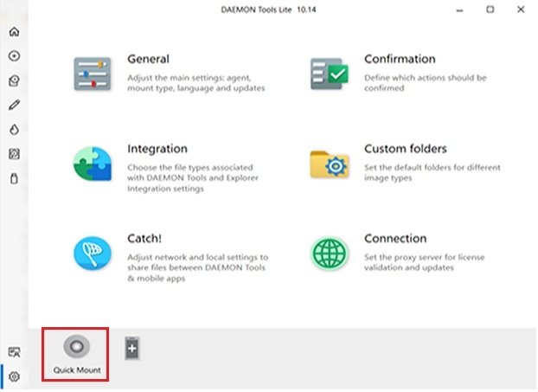Minimize the DAEMON Tools window

coord(459,10)
